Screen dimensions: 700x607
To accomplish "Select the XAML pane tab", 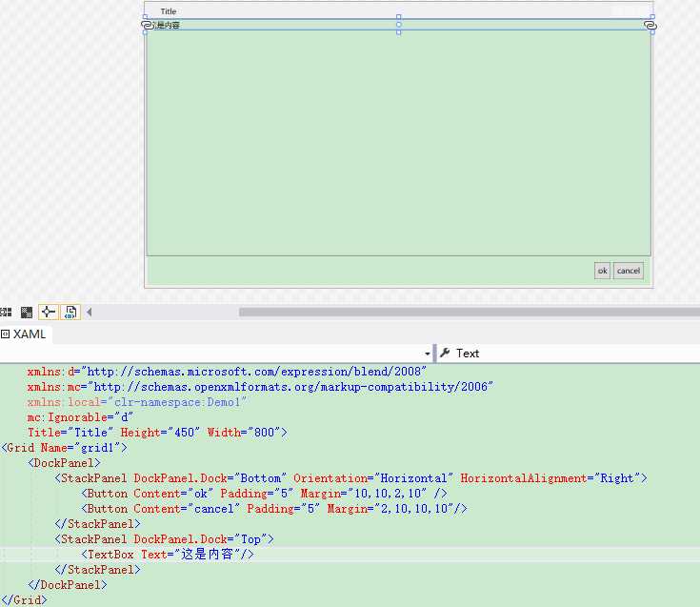I will (x=29, y=334).
